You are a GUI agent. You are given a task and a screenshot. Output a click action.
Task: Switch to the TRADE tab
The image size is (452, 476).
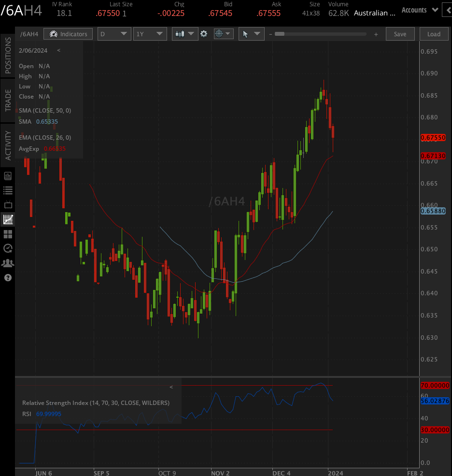[8, 100]
